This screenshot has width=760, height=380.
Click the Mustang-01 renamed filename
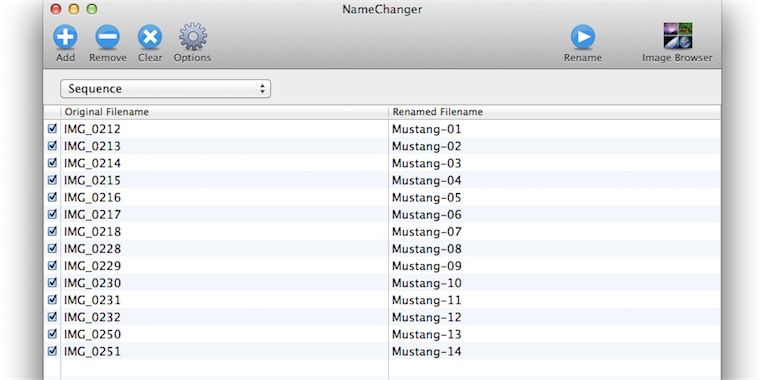[427, 129]
